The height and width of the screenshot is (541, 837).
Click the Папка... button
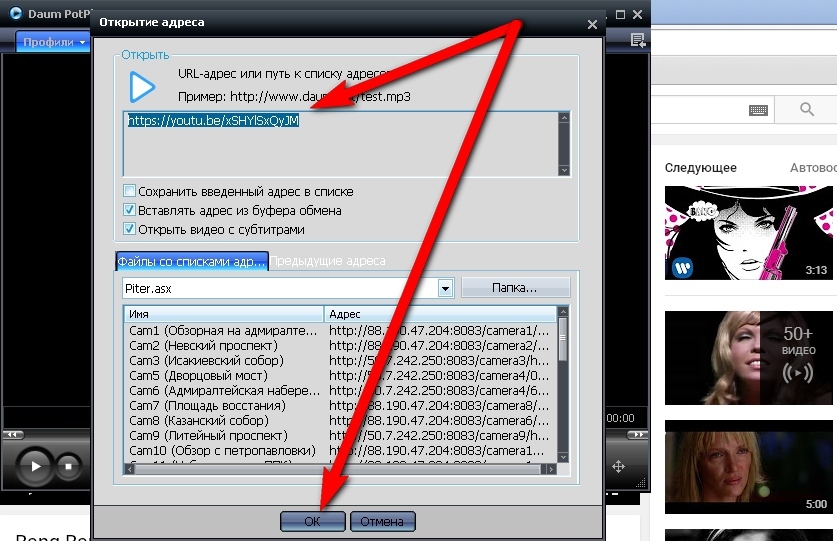(x=515, y=288)
